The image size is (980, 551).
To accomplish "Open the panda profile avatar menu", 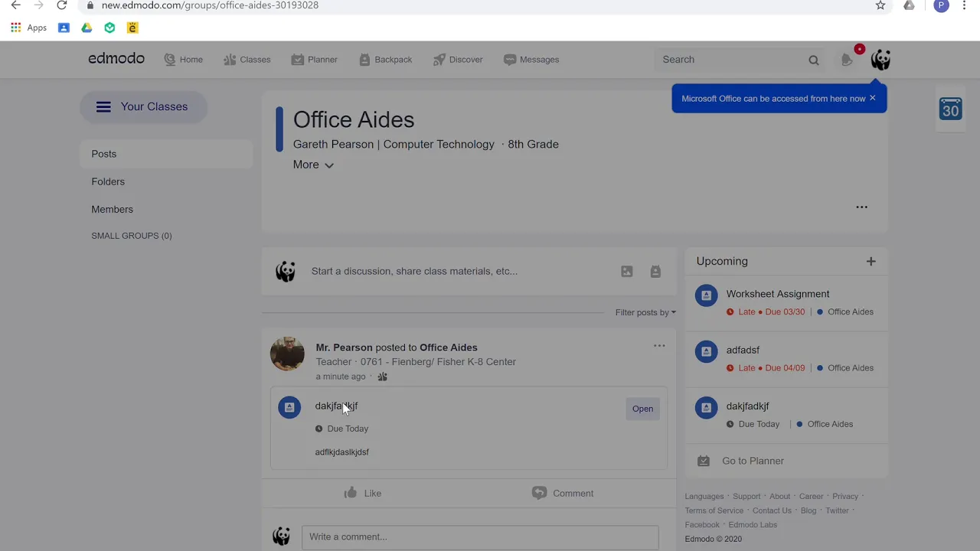I will (880, 60).
